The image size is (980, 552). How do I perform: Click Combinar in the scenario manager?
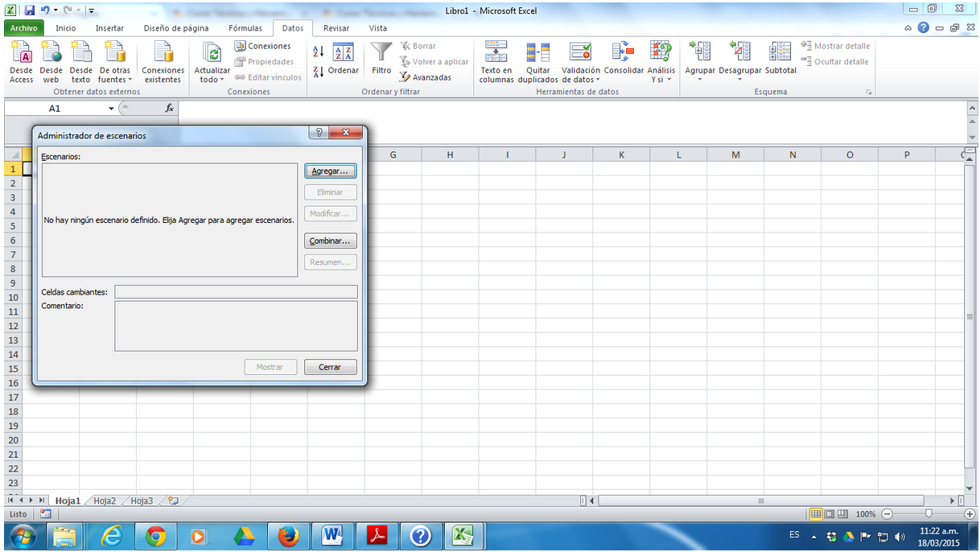point(331,241)
